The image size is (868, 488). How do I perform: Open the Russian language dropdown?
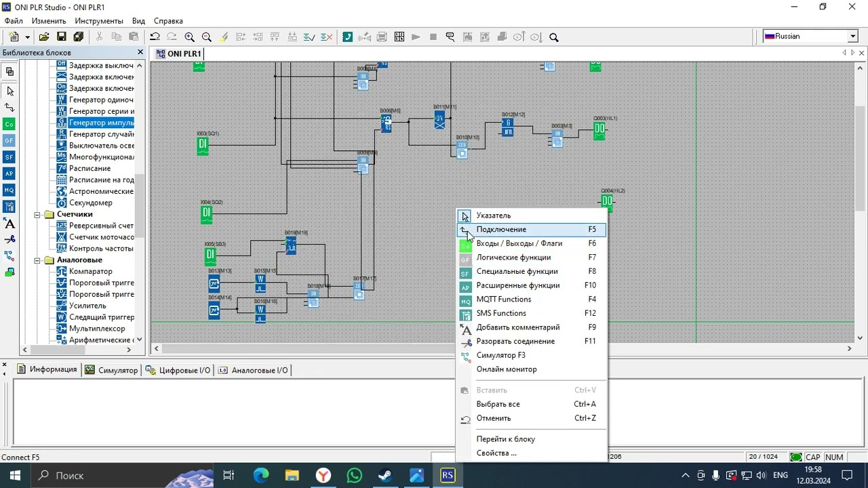(x=852, y=37)
